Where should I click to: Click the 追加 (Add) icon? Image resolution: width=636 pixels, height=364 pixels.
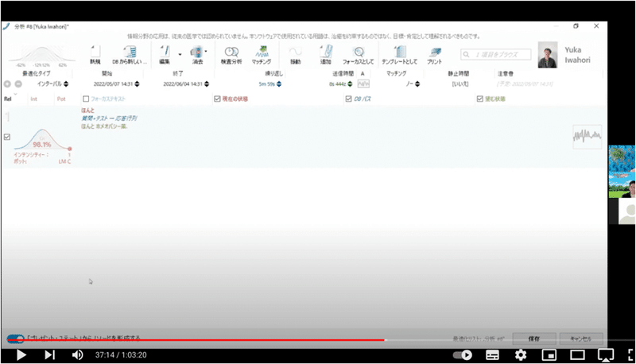(326, 52)
